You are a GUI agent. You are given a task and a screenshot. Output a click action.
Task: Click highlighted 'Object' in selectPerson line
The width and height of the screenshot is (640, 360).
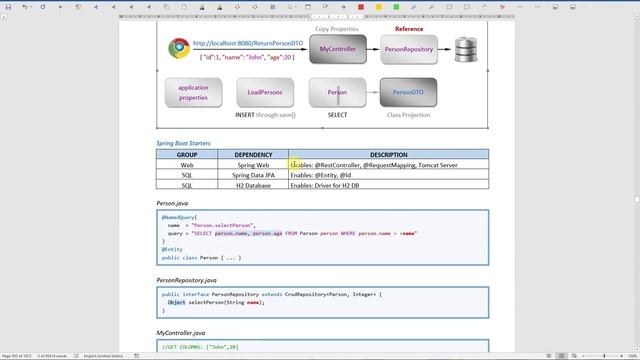tap(176, 302)
